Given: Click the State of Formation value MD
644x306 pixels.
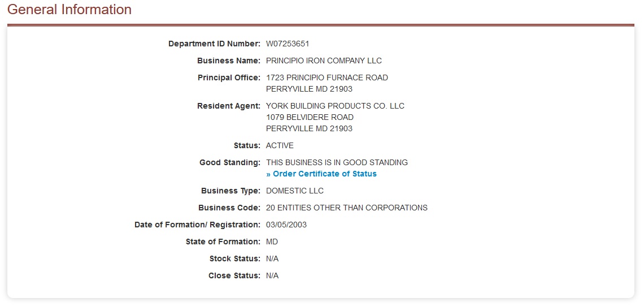Looking at the screenshot, I should pos(272,242).
